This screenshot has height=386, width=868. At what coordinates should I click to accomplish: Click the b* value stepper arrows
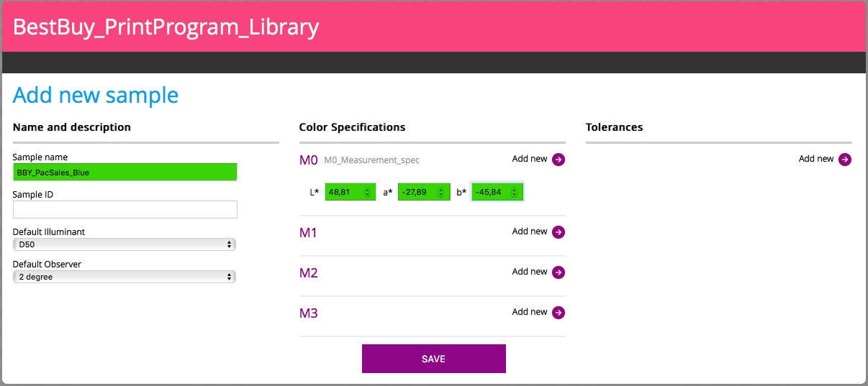(x=515, y=192)
